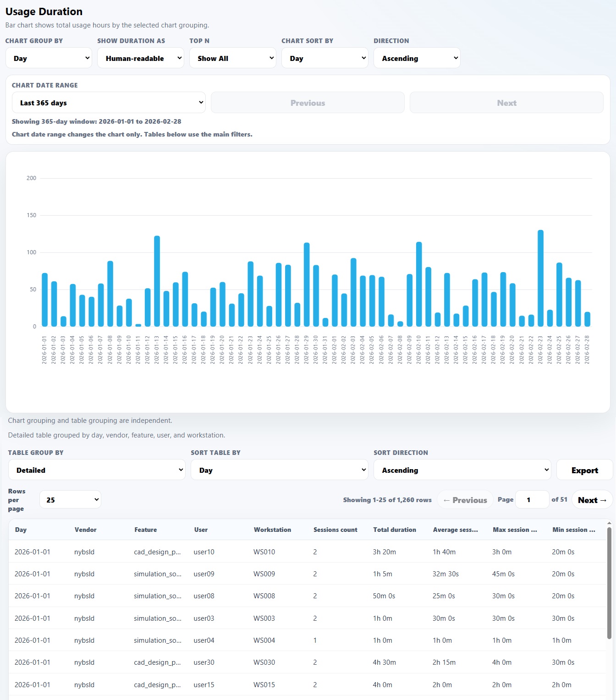Click the 2026-01-23 axis label
The image size is (616, 700).
click(250, 350)
